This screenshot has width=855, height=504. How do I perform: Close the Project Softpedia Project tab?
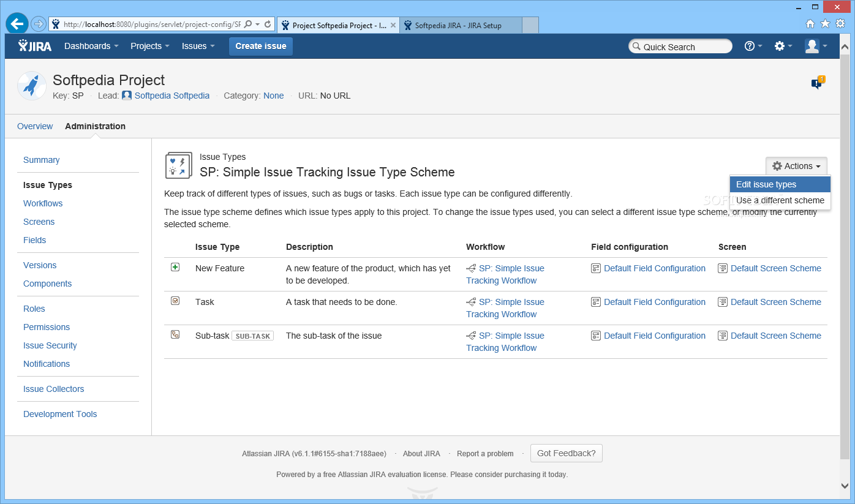(x=393, y=25)
